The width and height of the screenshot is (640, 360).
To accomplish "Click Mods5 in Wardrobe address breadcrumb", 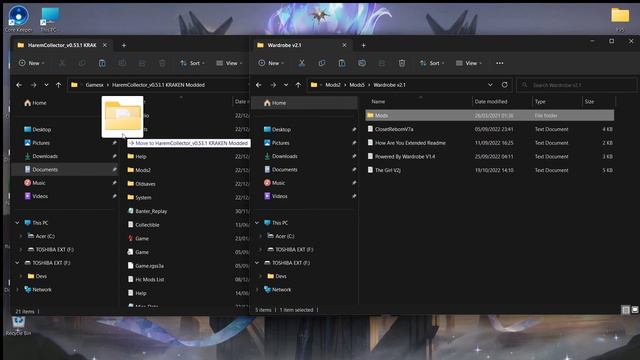I will (357, 85).
